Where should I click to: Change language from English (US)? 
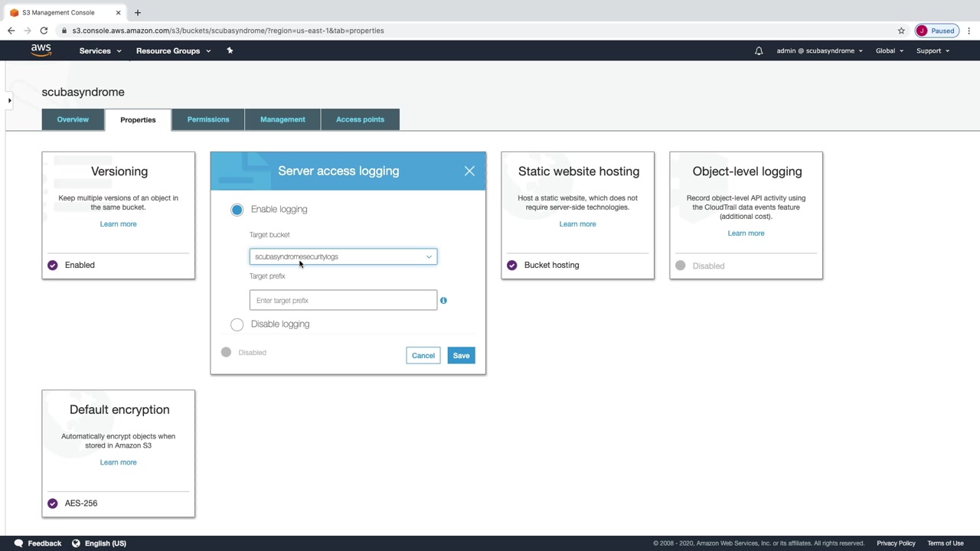tap(99, 543)
